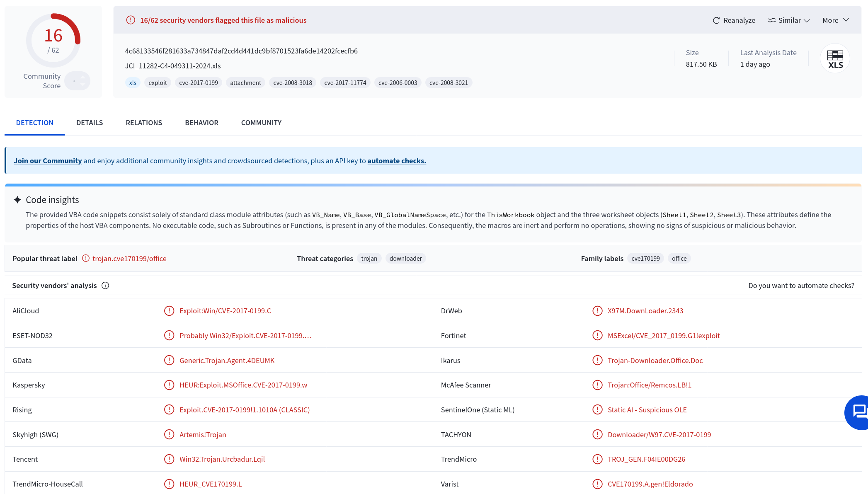Viewport: 868px width, 494px height.
Task: Click the Code insights sparkle icon
Action: point(17,200)
